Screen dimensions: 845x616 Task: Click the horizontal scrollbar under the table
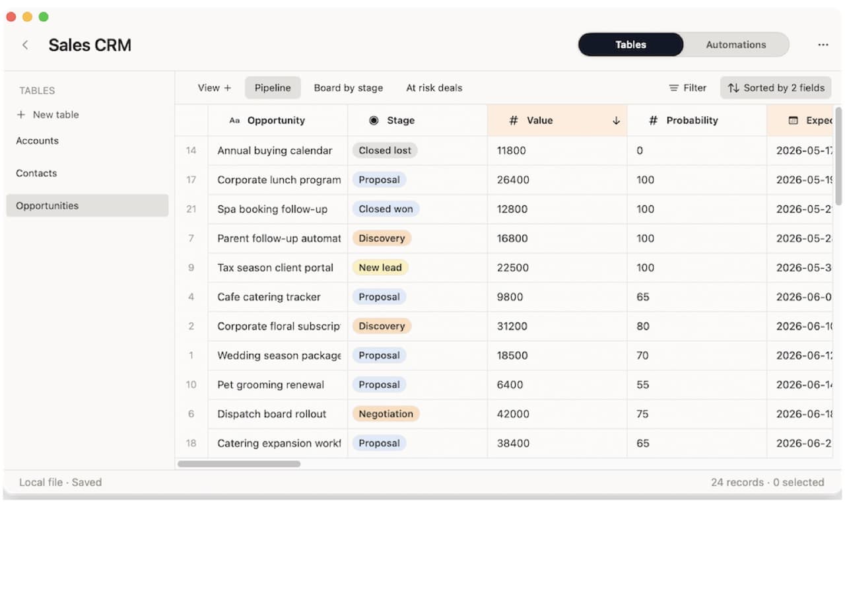pyautogui.click(x=239, y=463)
